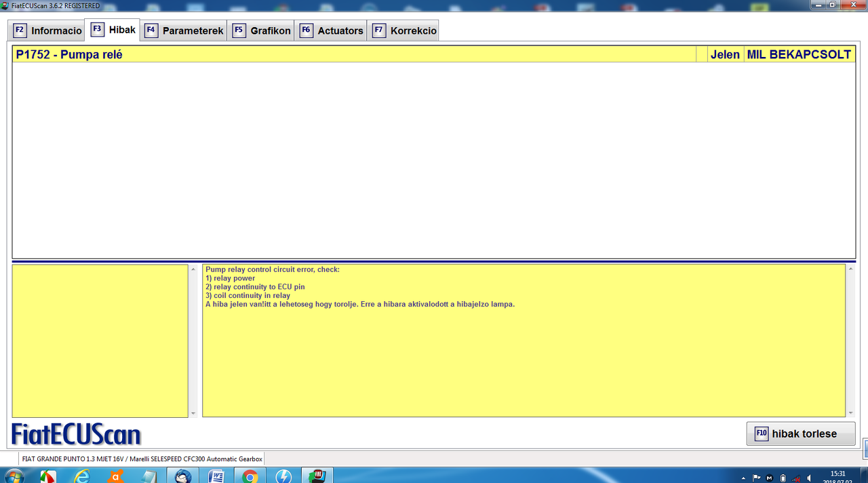Click the FiatECUScan title bar icon
The width and height of the screenshot is (868, 483).
(5, 5)
